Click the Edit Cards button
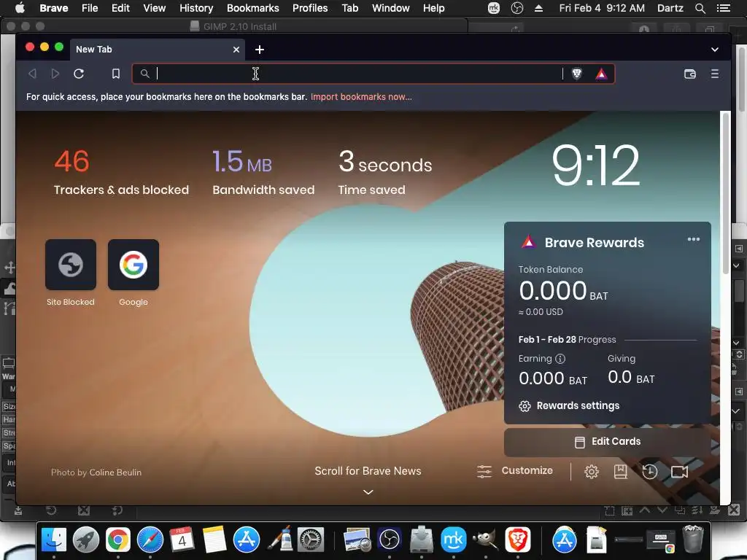Screen dimensions: 747x560 click(608, 442)
